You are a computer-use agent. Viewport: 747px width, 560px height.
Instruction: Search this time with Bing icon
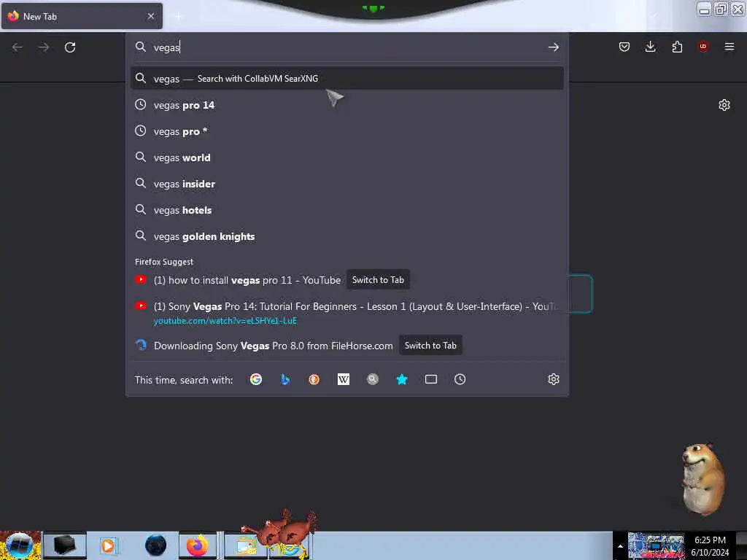(285, 379)
